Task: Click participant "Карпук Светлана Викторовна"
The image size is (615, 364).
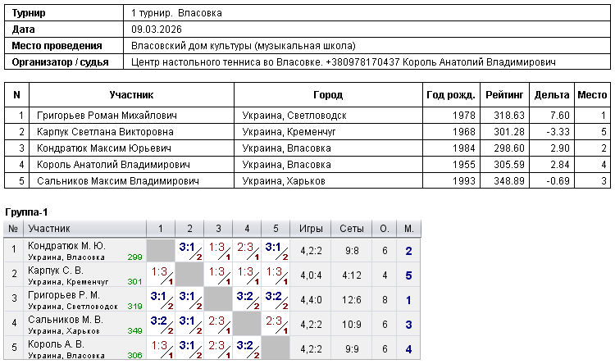Action: click(x=105, y=132)
